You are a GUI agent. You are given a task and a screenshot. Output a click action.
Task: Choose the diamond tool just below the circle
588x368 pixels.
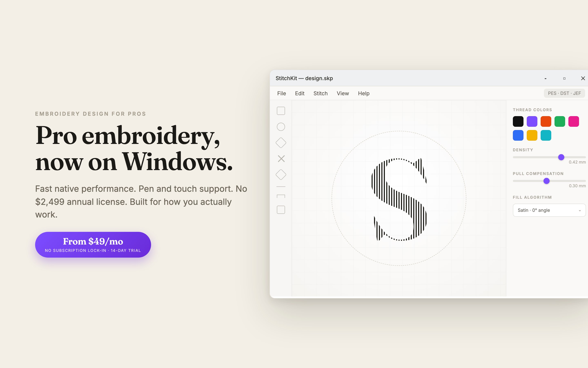point(281,143)
